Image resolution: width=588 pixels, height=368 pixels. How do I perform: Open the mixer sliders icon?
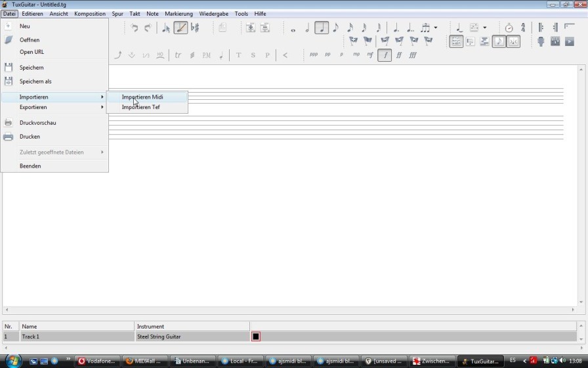[x=555, y=41]
